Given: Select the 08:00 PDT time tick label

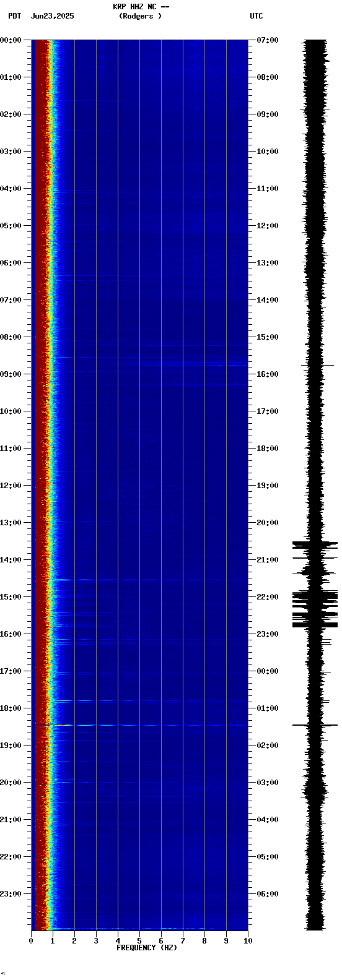Looking at the screenshot, I should pyautogui.click(x=11, y=337).
